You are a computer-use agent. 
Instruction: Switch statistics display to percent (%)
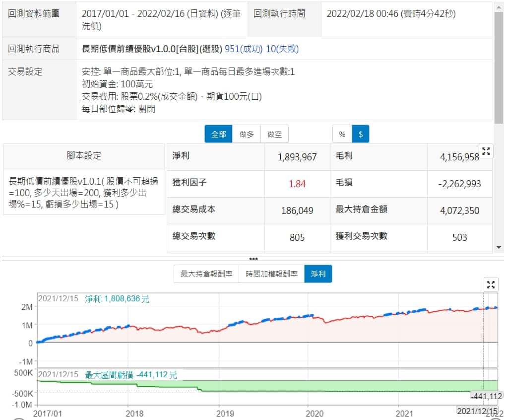(x=342, y=134)
